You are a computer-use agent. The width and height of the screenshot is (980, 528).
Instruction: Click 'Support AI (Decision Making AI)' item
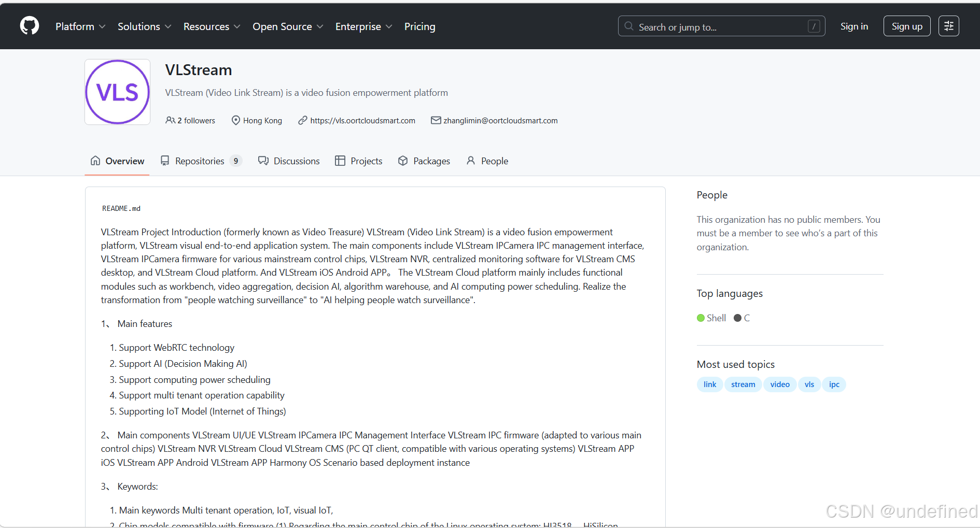click(x=183, y=364)
